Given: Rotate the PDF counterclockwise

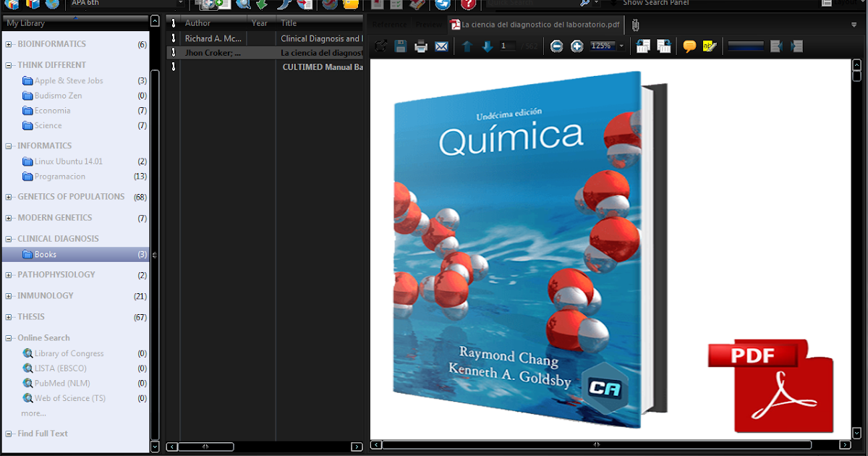Looking at the screenshot, I should coord(642,46).
